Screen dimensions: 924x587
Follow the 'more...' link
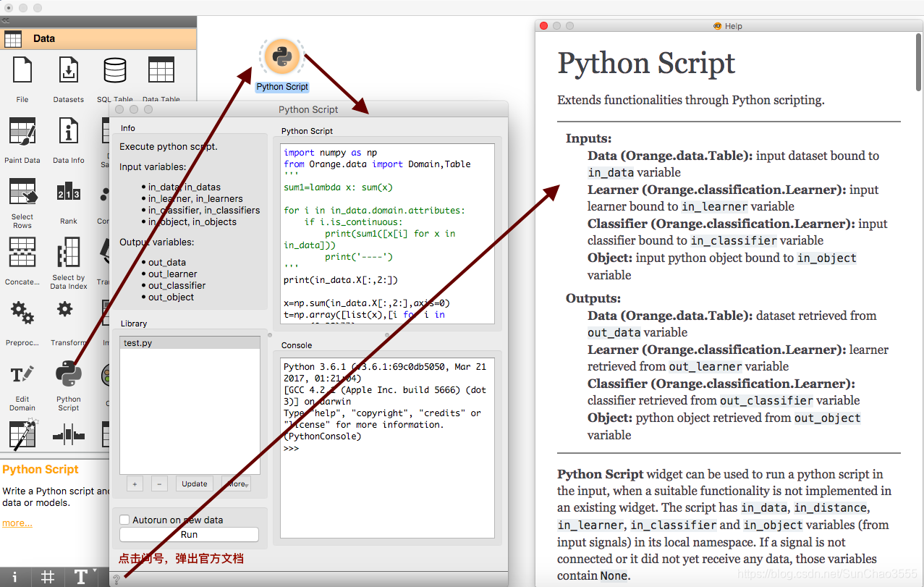click(x=17, y=523)
